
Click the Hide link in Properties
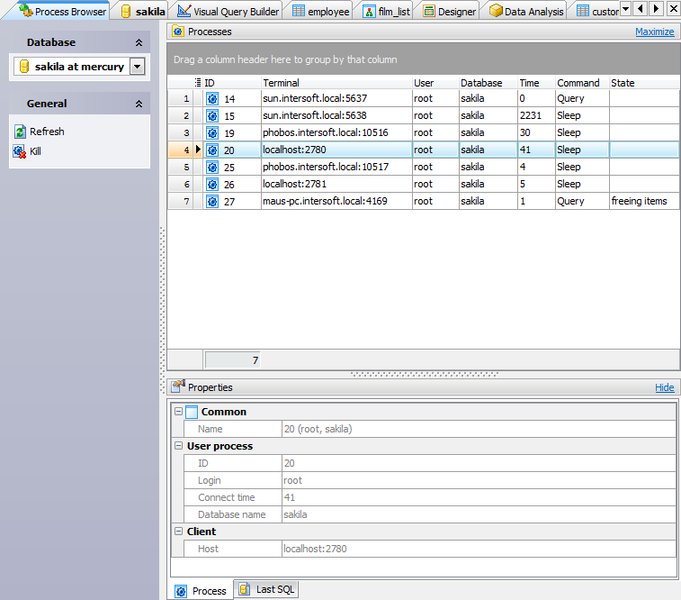664,388
